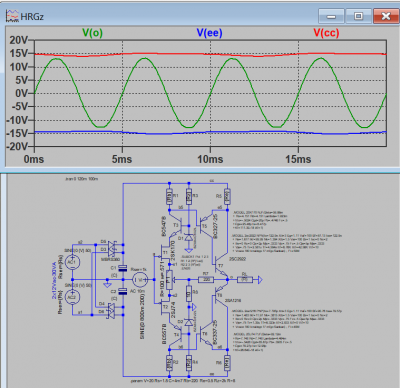Select diode D1 symbol
The image size is (400, 388).
tap(189, 238)
